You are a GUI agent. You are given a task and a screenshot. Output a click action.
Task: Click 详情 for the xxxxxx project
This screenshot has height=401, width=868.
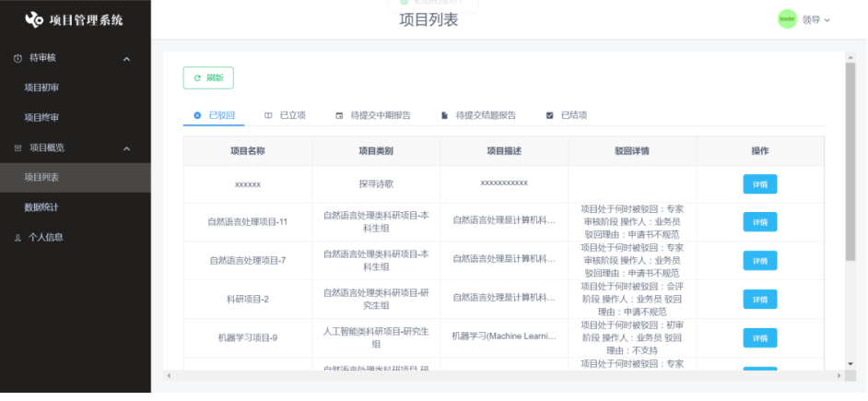759,183
